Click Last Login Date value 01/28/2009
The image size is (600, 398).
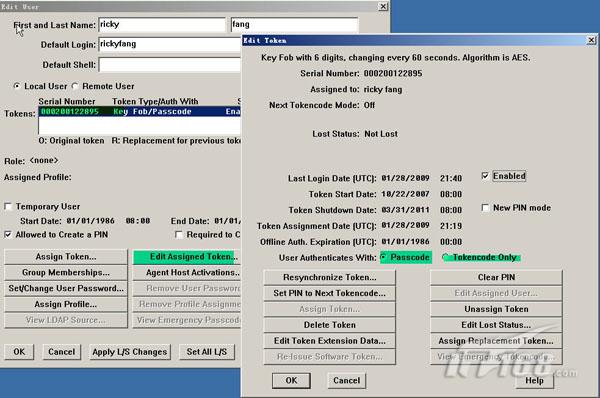pyautogui.click(x=405, y=178)
